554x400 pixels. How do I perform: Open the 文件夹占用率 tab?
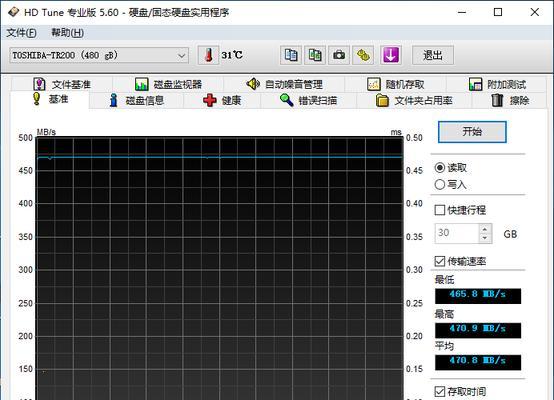pyautogui.click(x=414, y=100)
